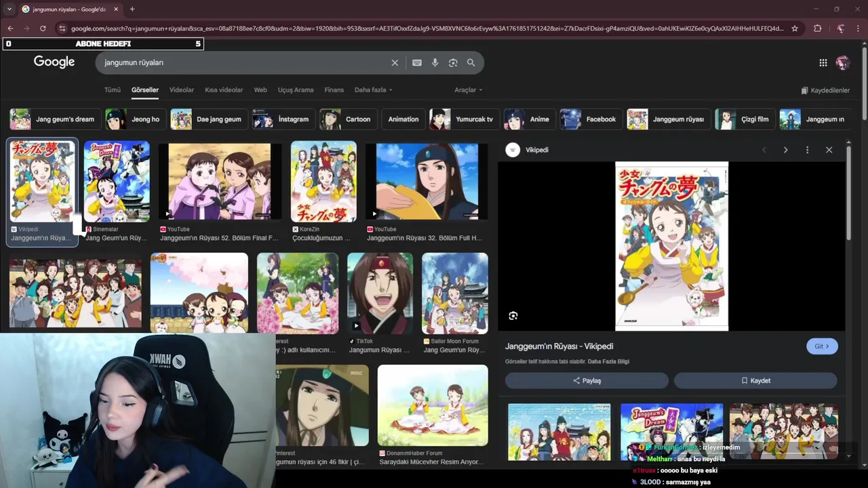The image size is (868, 488).
Task: Click inside the jangumun rüyaları search field
Action: tap(244, 62)
